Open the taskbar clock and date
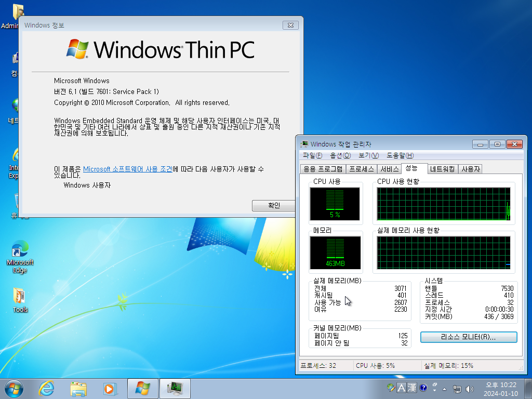Viewport: 532px width, 399px height. [x=501, y=389]
